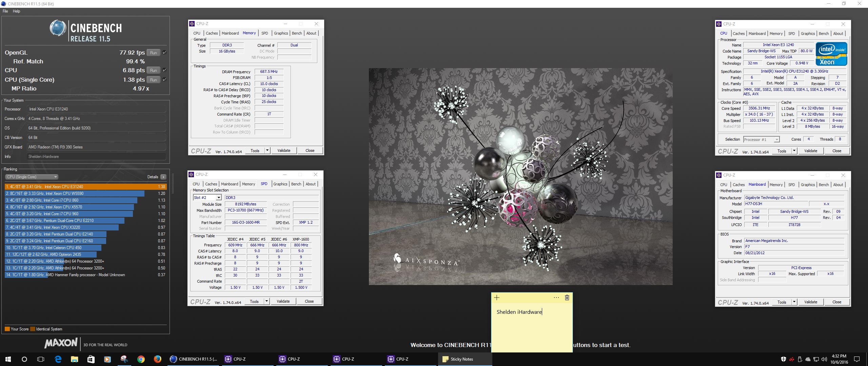
Task: Click Validate in the Memory CPU-Z window
Action: coord(284,150)
